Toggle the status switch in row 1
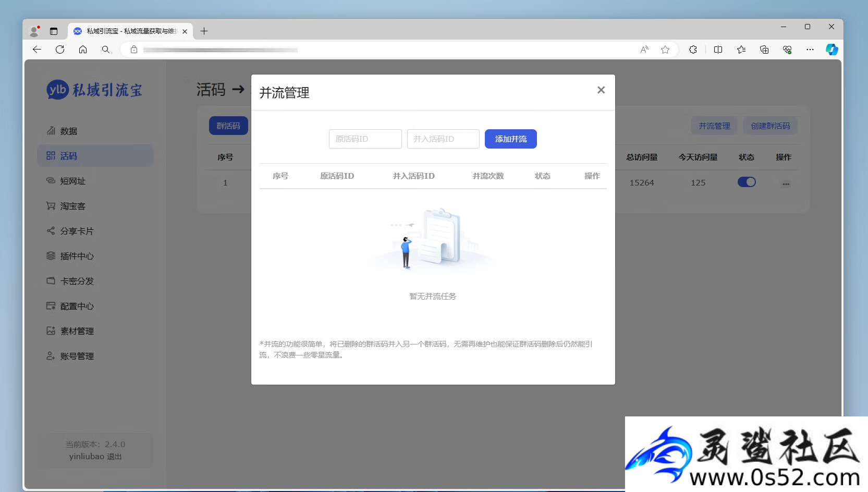 coord(747,182)
